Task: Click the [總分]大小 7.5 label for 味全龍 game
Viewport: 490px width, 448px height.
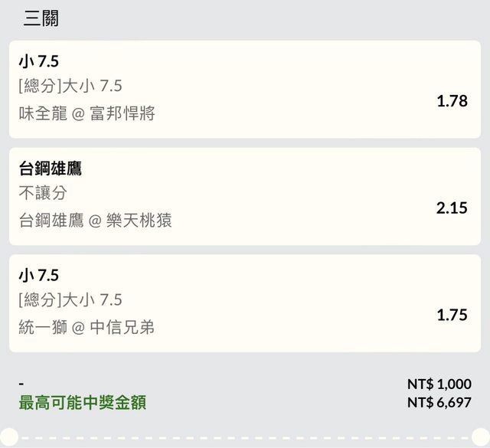Action: [70, 87]
